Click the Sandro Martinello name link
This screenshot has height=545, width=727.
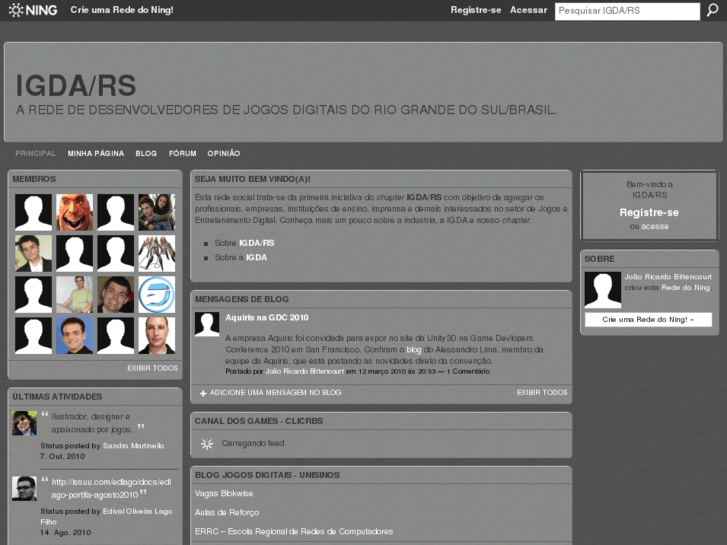coord(133,446)
